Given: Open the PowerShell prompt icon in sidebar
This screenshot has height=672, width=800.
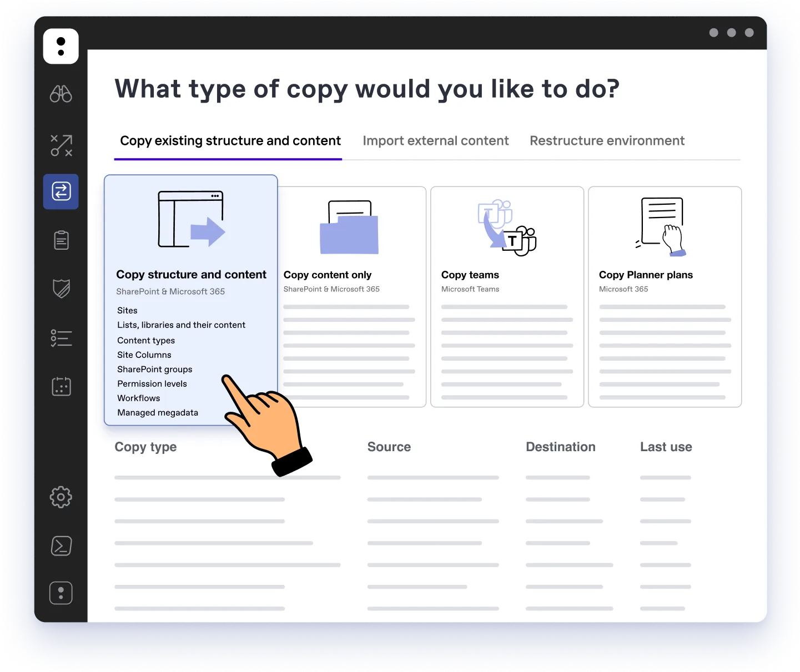Looking at the screenshot, I should click(x=61, y=545).
